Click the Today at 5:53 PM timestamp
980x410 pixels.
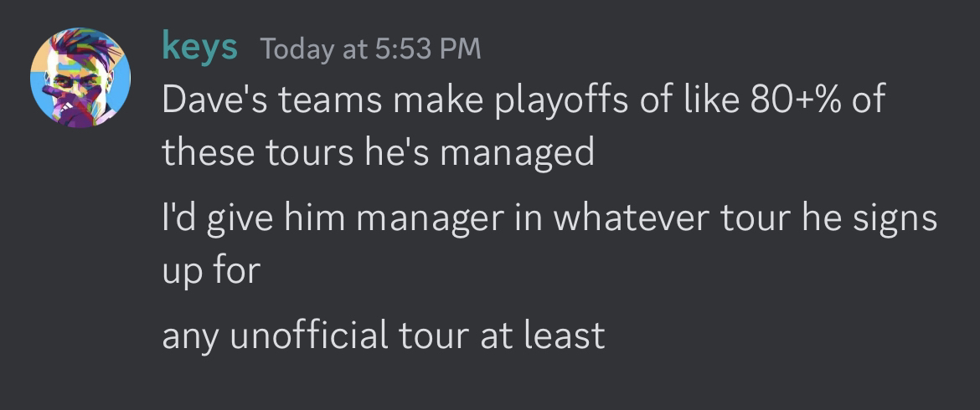371,49
